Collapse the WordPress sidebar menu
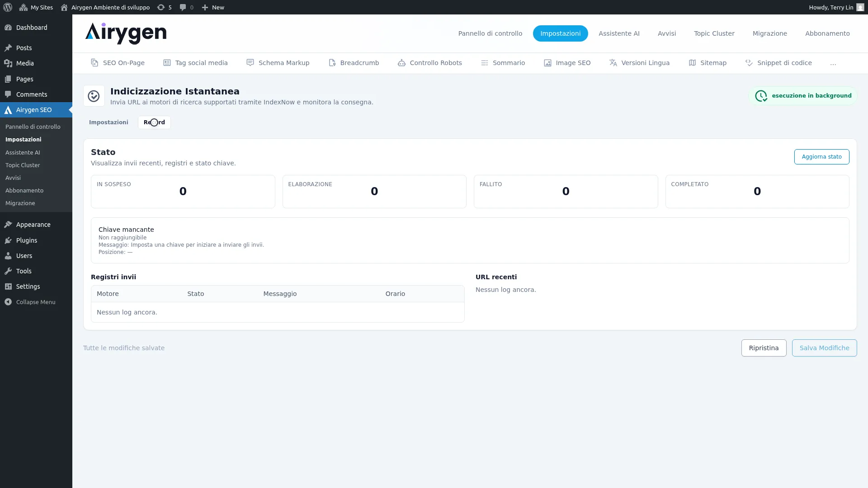The image size is (868, 488). pos(30,302)
